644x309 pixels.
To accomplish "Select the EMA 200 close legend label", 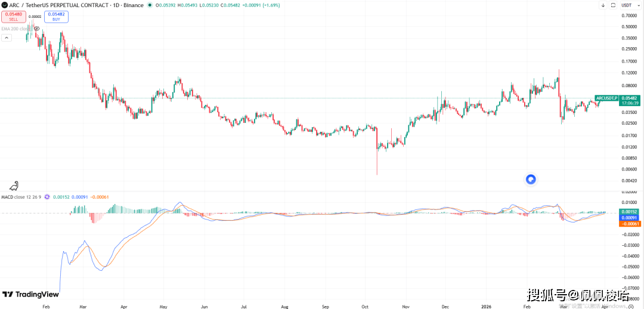I will tap(17, 28).
